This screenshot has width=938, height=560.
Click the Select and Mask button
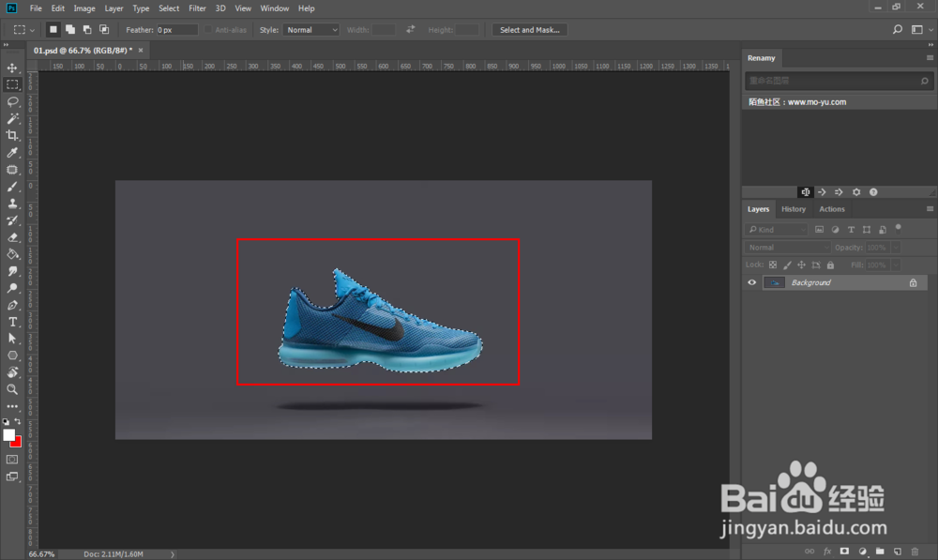click(529, 29)
